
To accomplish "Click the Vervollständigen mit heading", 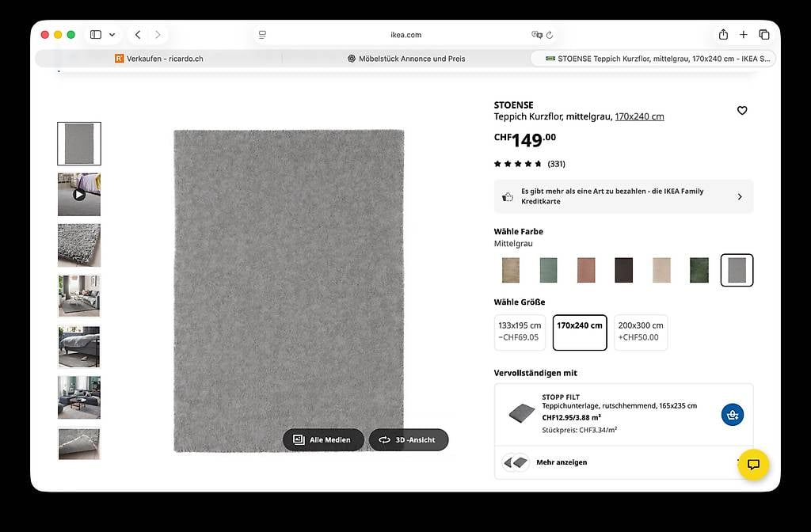I will 535,373.
